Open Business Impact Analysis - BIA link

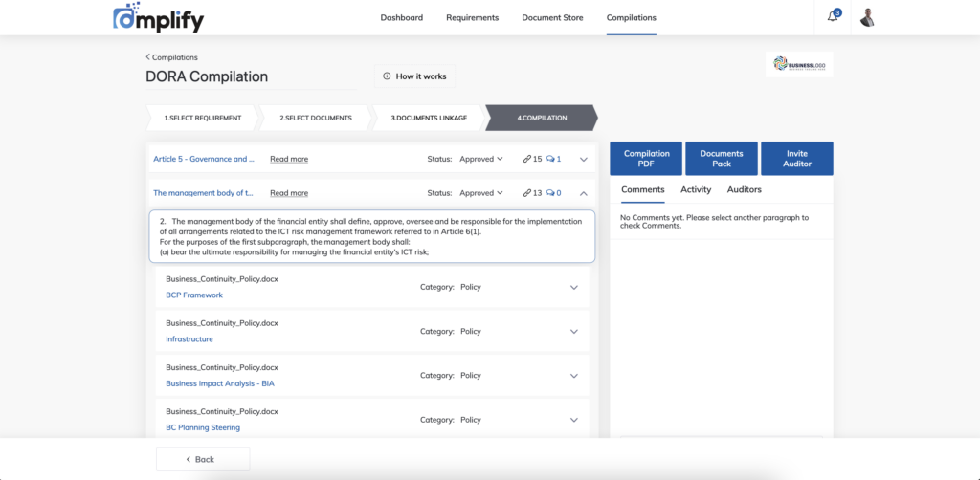[220, 383]
